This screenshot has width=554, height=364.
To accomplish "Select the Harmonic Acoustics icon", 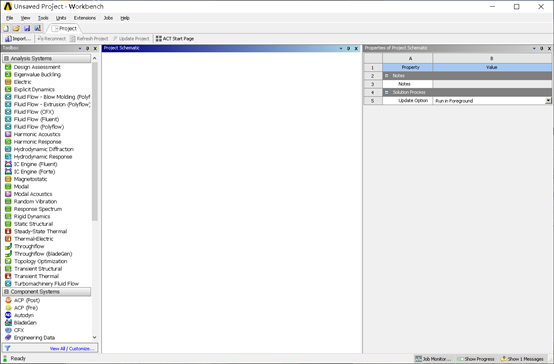I will pyautogui.click(x=8, y=134).
